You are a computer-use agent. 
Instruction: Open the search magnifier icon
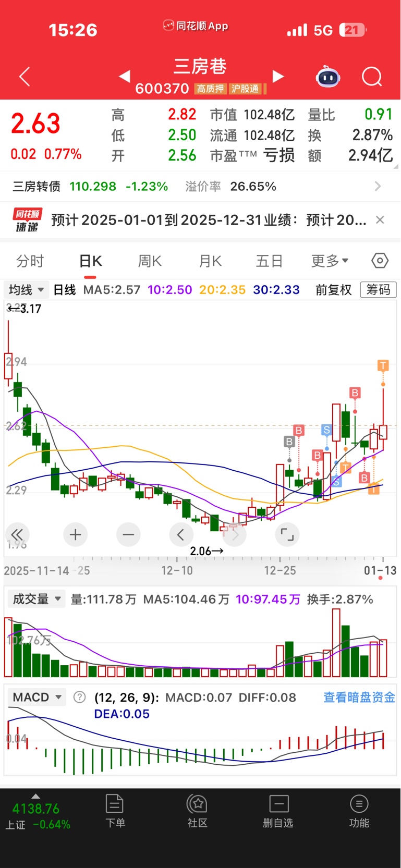(372, 77)
